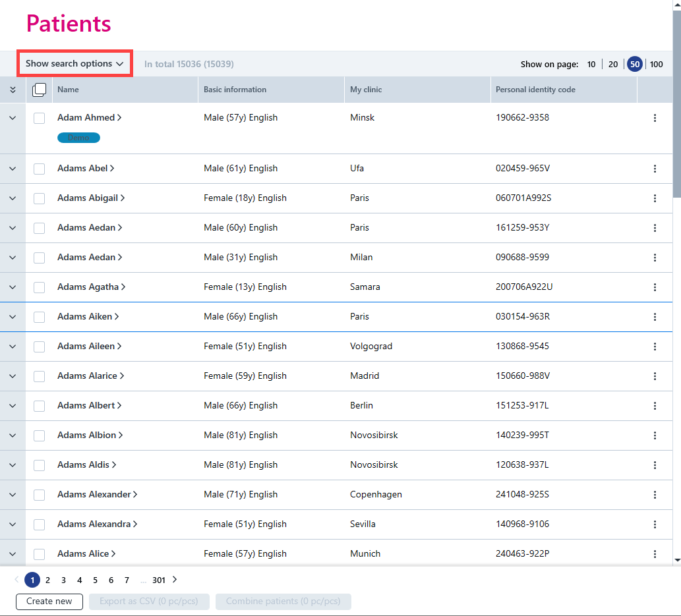The height and width of the screenshot is (616, 681).
Task: Jump to last page 301
Action: (158, 580)
